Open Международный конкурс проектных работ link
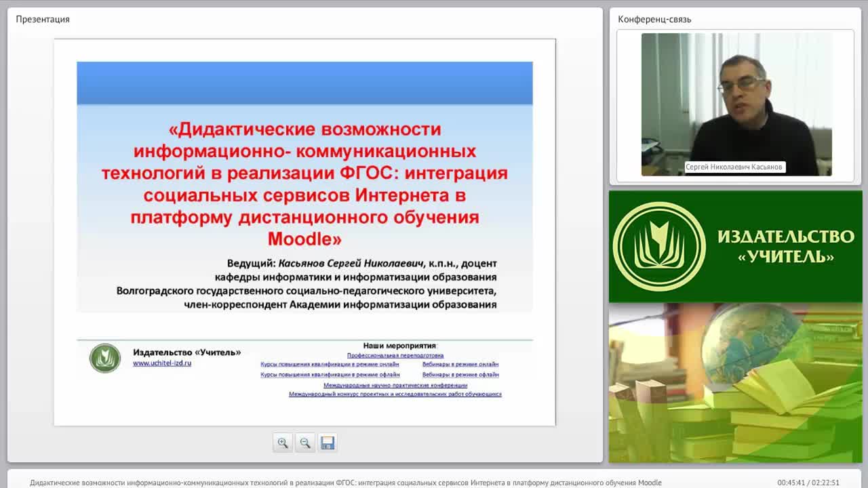Viewport: 868px width, 488px height. (x=395, y=394)
